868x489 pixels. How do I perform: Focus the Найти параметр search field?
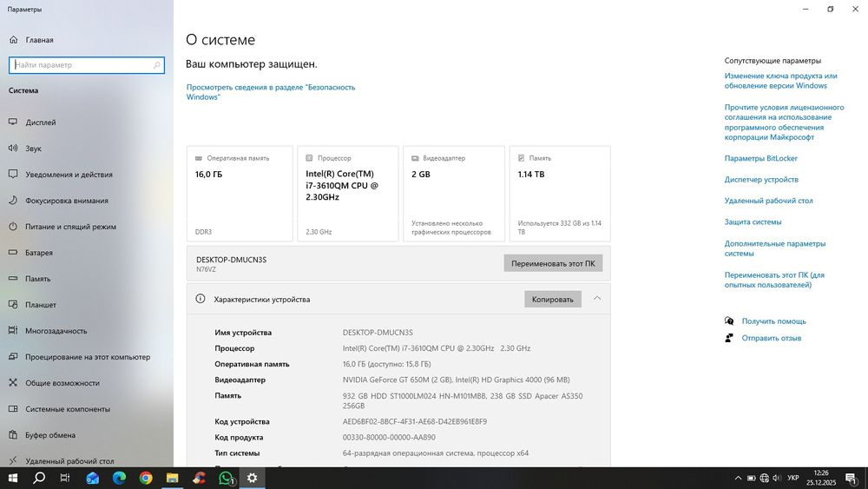[86, 65]
